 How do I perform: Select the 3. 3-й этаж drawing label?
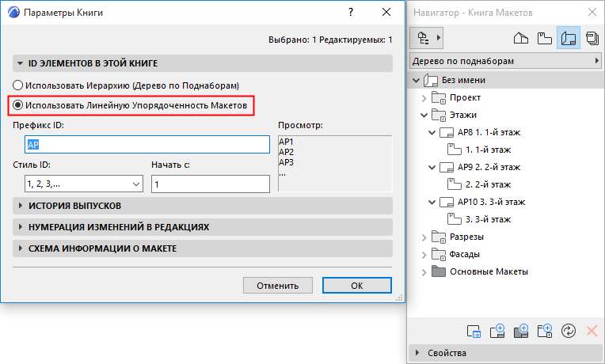click(x=488, y=219)
